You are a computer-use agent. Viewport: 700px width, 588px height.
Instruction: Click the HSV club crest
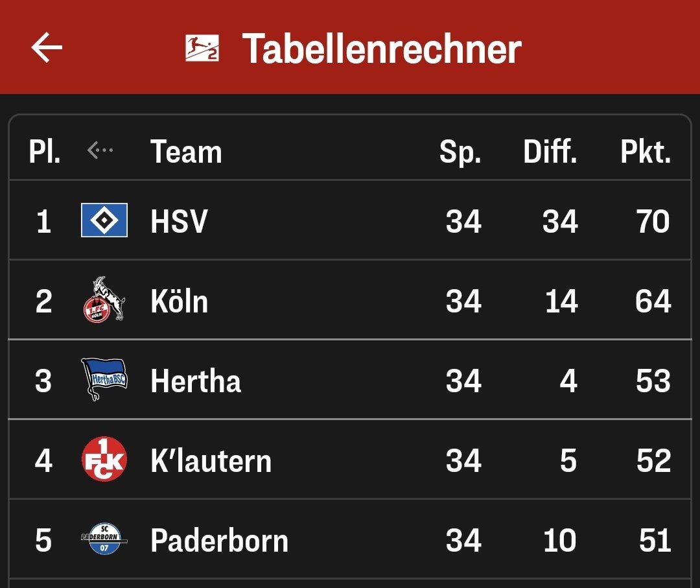coord(104,220)
